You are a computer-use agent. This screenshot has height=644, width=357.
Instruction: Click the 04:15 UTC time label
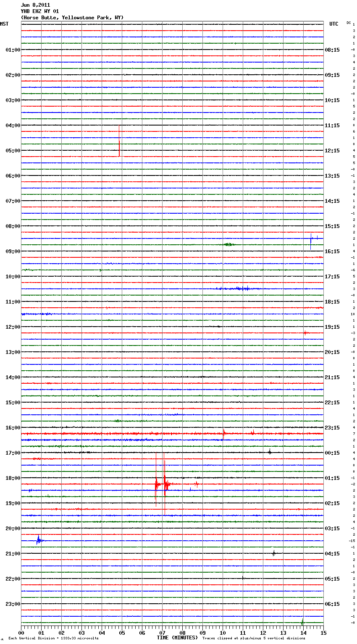[332, 554]
